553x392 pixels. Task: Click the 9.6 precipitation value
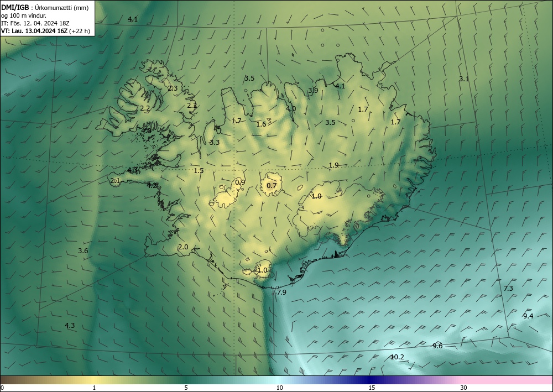coord(437,346)
